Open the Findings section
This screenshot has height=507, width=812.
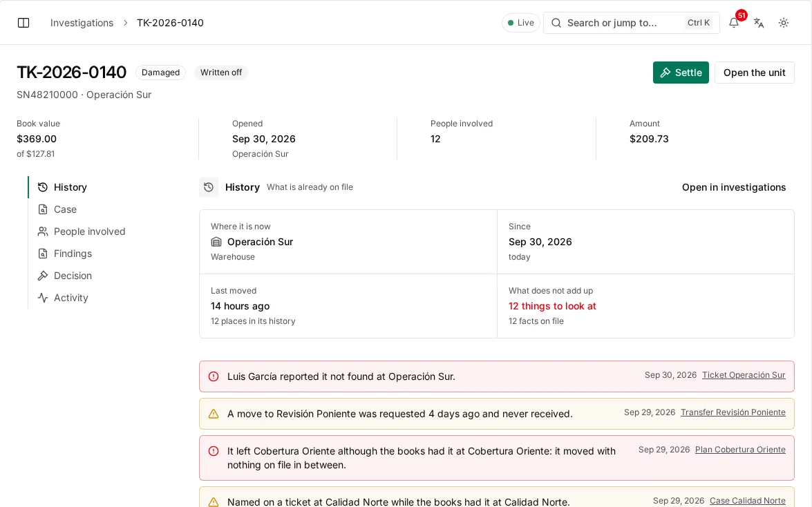click(x=73, y=254)
